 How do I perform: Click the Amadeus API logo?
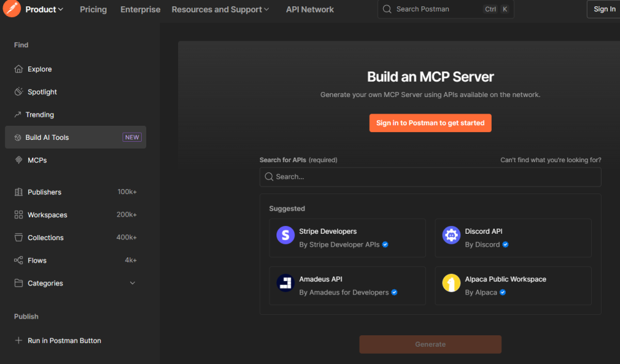coord(285,283)
